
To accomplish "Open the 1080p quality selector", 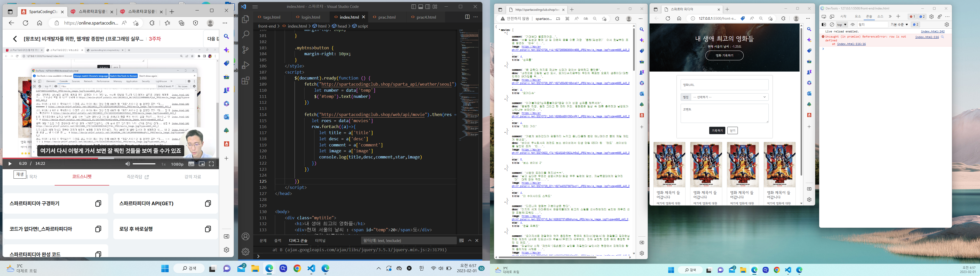I will 177,164.
